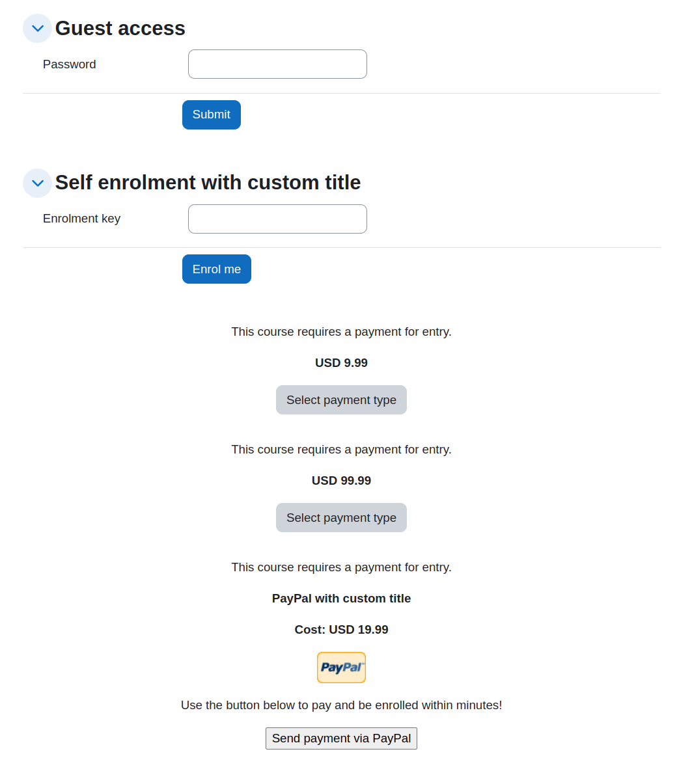The height and width of the screenshot is (784, 692).
Task: Click the USD 9.99 price text
Action: (x=341, y=363)
